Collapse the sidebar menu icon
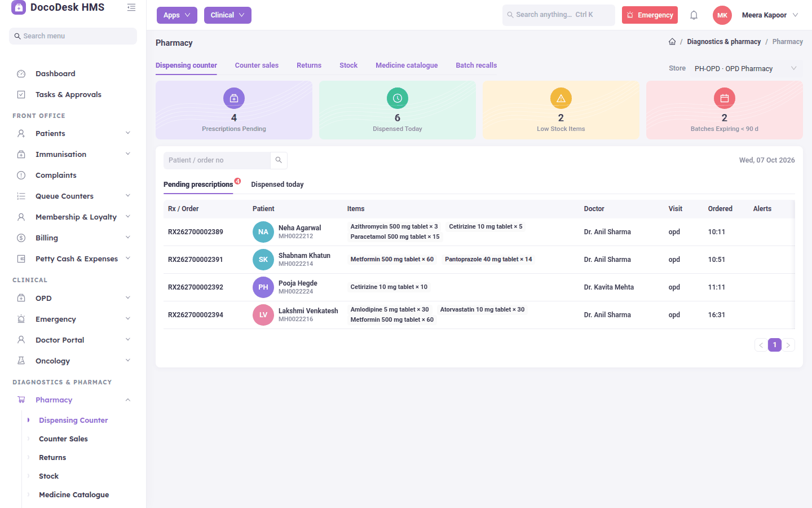 pyautogui.click(x=131, y=7)
